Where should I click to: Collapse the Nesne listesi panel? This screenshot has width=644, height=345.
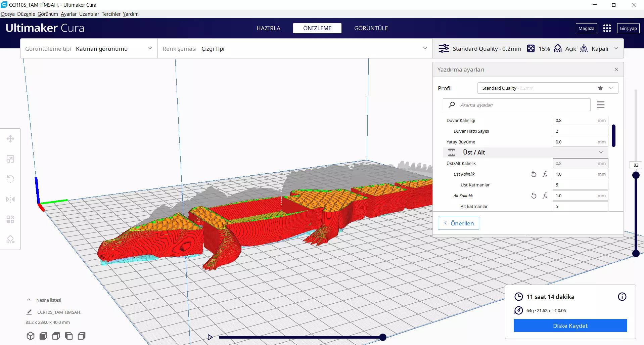[x=29, y=300]
